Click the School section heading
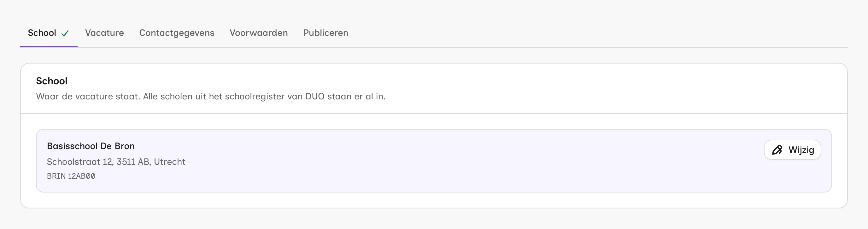The height and width of the screenshot is (229, 868). pos(51,81)
